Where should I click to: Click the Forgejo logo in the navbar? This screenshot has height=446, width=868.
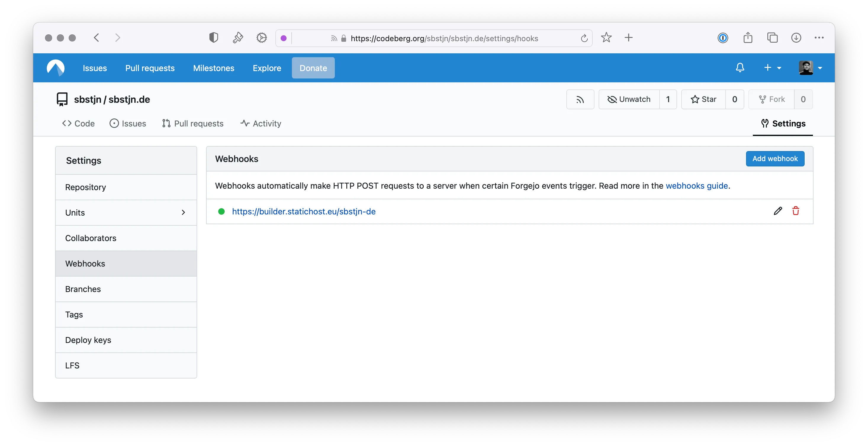56,68
